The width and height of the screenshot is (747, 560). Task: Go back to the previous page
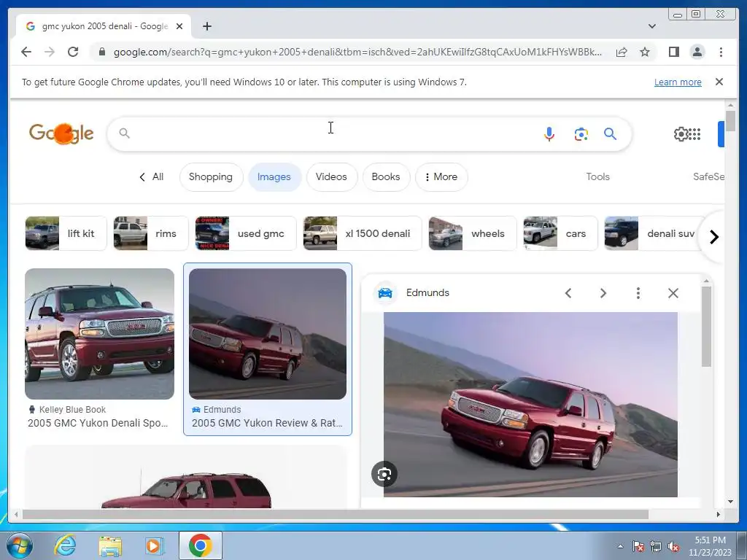[26, 52]
